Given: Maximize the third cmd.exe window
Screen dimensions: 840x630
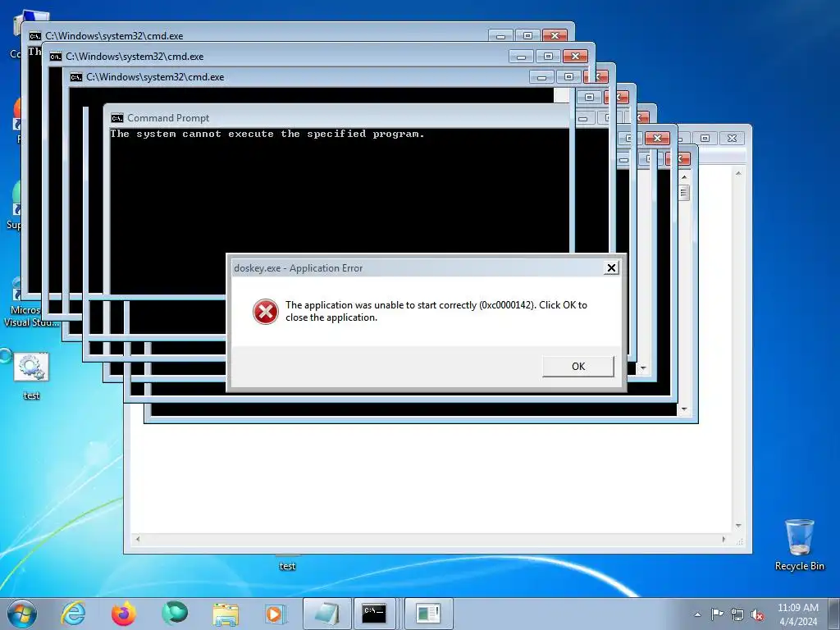Looking at the screenshot, I should (569, 77).
